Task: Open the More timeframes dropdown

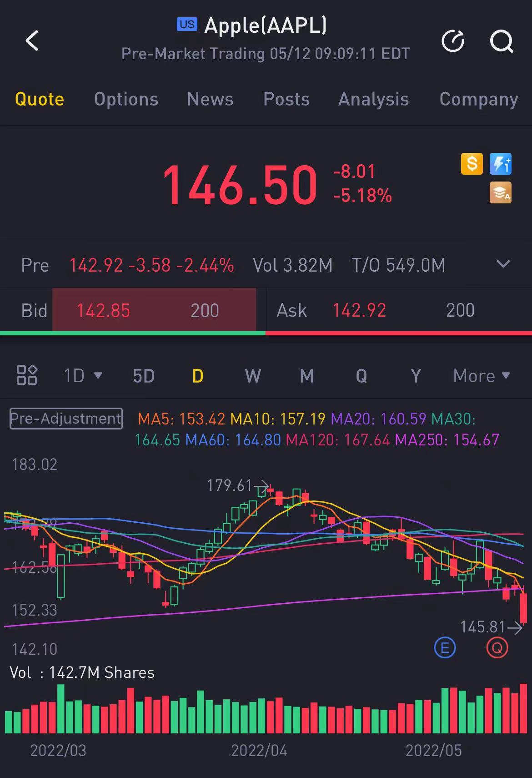Action: 482,376
